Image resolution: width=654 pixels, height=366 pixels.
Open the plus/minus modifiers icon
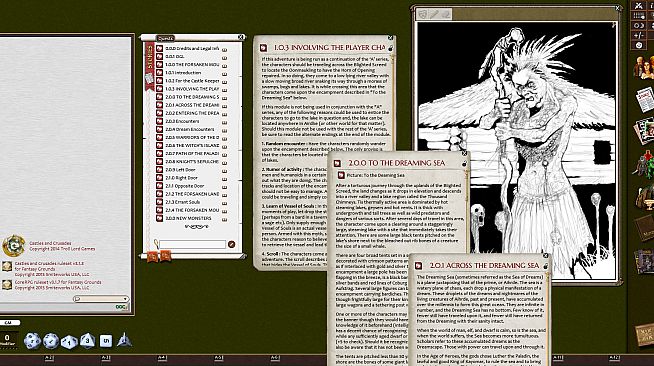[x=639, y=35]
